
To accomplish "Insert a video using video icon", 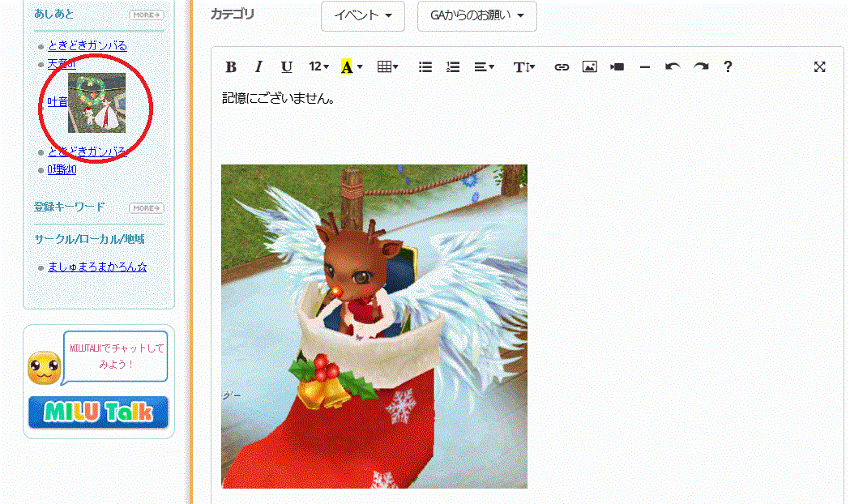I will pos(617,67).
